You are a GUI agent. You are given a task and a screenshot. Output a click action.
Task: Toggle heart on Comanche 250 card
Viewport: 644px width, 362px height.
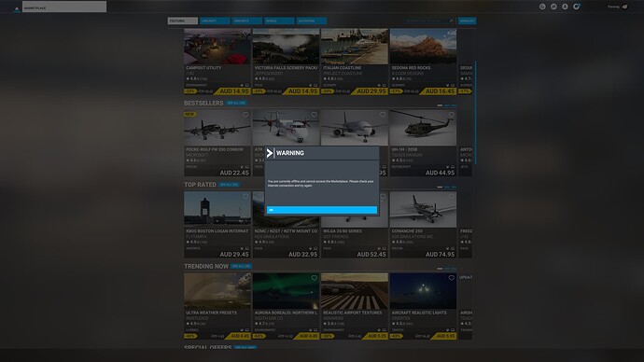pos(452,197)
